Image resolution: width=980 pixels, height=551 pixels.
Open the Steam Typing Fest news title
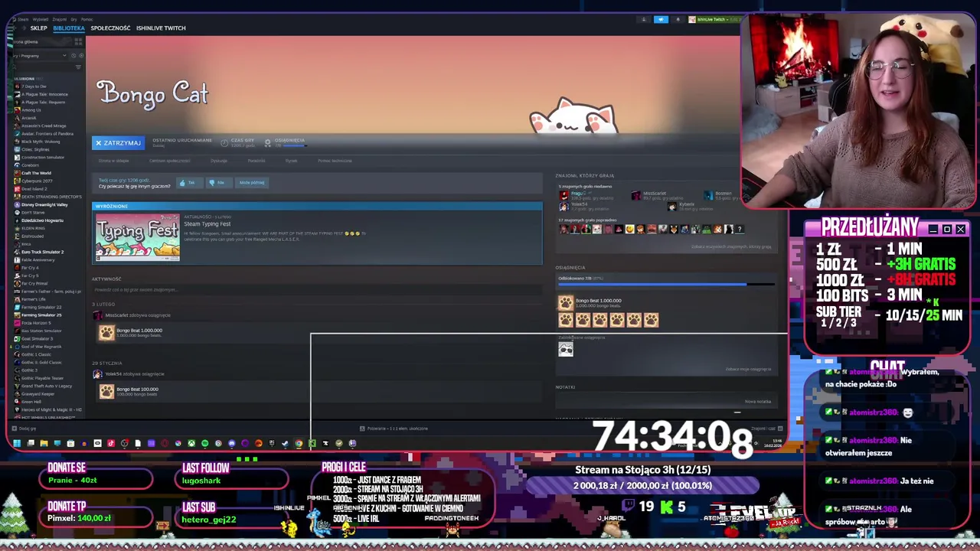click(x=207, y=224)
